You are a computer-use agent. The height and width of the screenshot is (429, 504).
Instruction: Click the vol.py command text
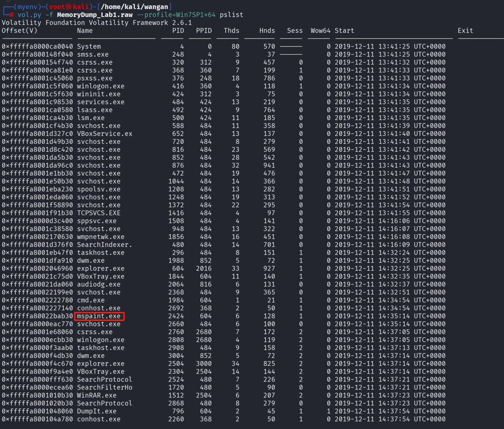click(29, 15)
